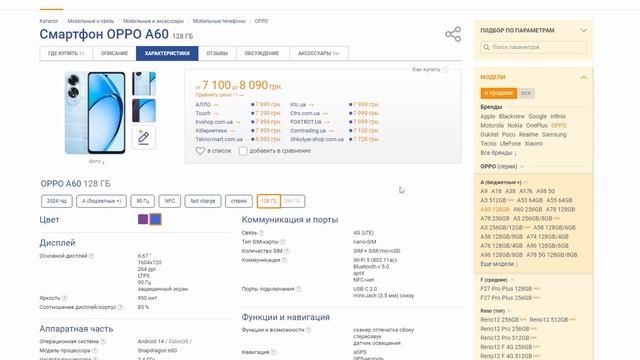This screenshot has height=360, width=640.
Task: Click the pencil edit photo icon
Action: 143,138
